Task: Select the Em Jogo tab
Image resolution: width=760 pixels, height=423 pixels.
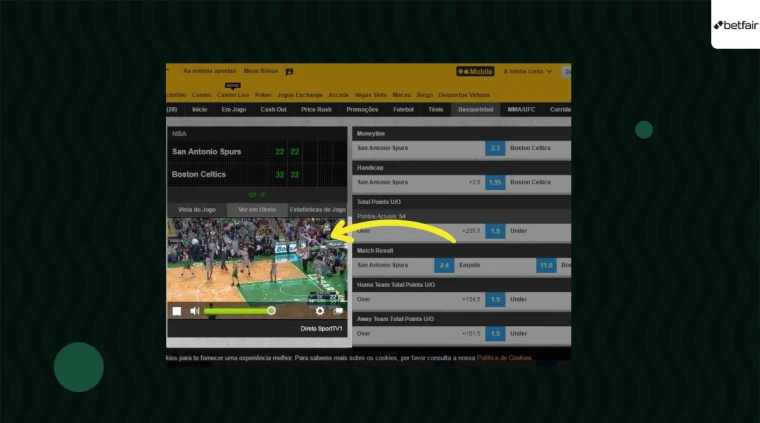Action: (234, 110)
